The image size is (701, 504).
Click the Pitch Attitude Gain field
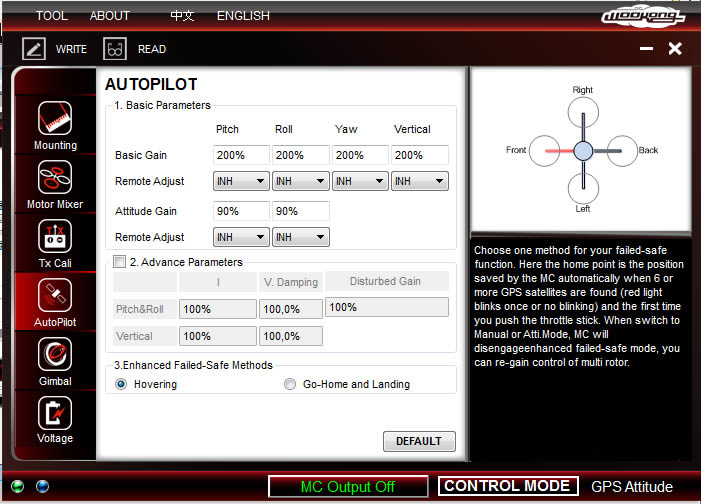[241, 211]
